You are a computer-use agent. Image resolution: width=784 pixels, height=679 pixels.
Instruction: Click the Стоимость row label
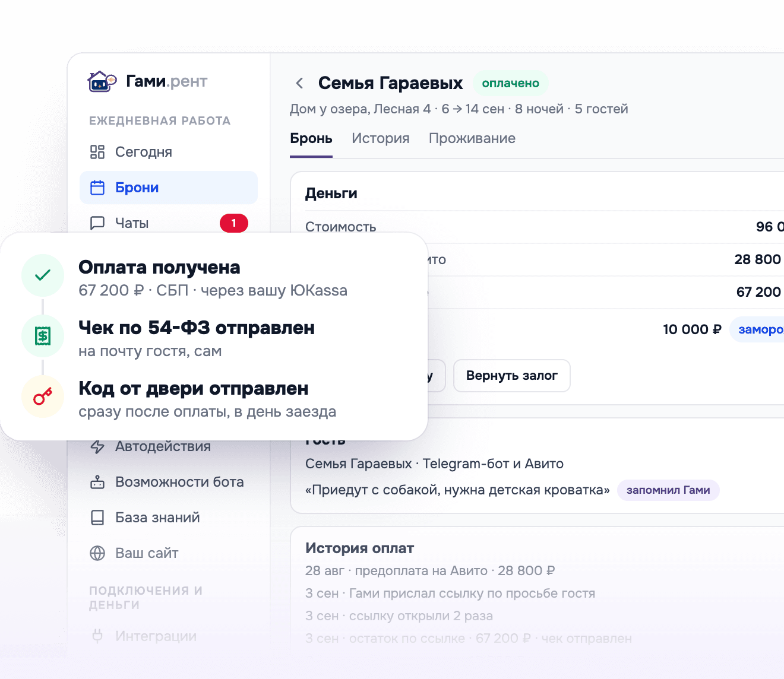pyautogui.click(x=341, y=227)
